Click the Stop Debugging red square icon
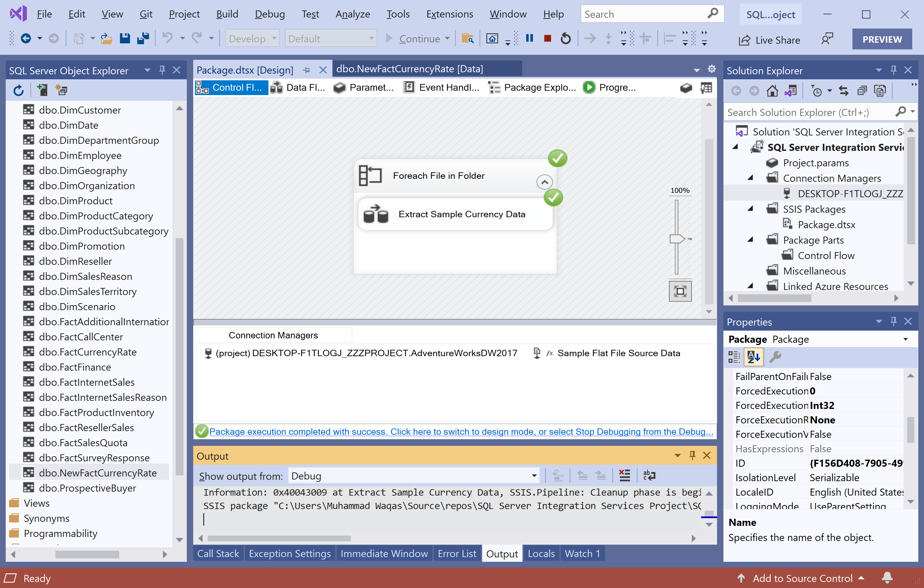This screenshot has height=588, width=924. pos(547,38)
